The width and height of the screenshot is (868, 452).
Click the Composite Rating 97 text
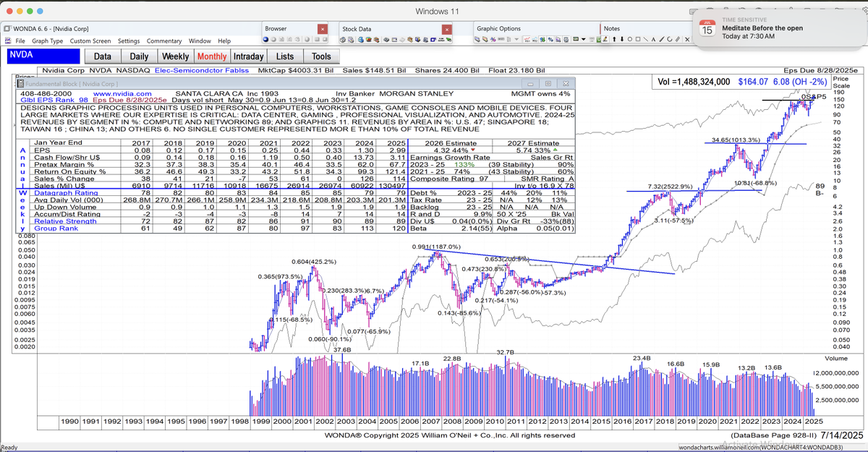pos(449,179)
